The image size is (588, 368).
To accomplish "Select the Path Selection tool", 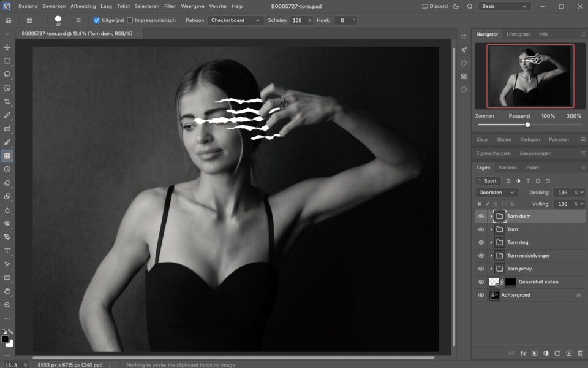I will coord(7,264).
